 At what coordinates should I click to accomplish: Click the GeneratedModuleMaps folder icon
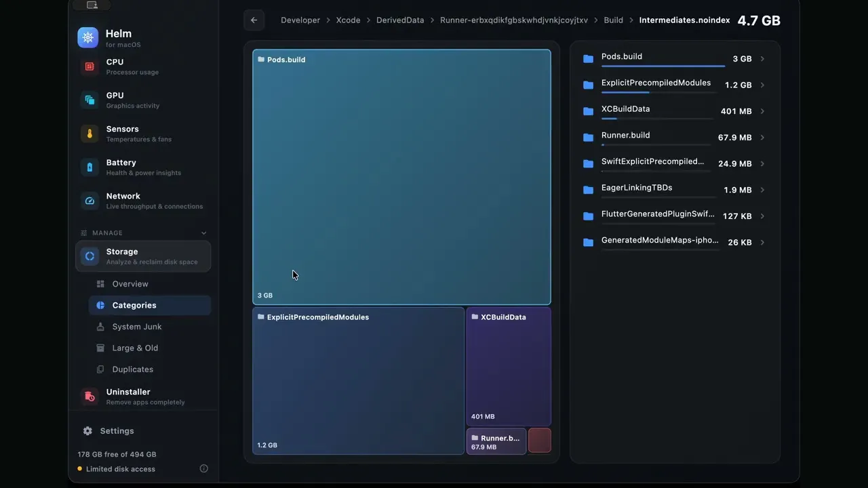588,242
